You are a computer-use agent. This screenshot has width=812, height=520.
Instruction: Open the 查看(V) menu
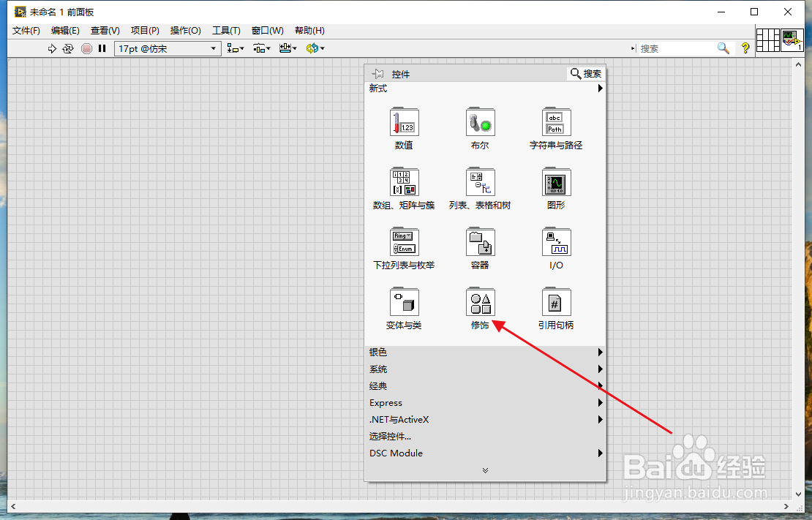[x=105, y=31]
